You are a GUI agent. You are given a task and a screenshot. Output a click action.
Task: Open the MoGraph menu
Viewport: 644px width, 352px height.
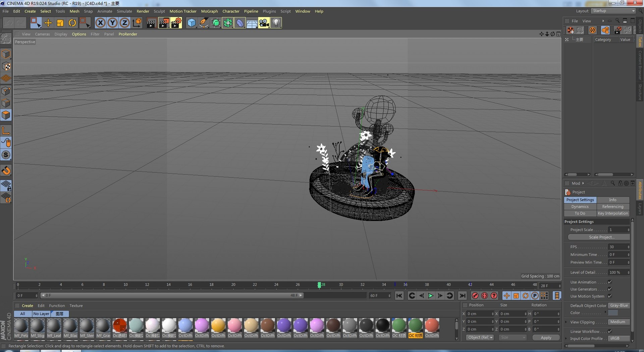(x=209, y=11)
